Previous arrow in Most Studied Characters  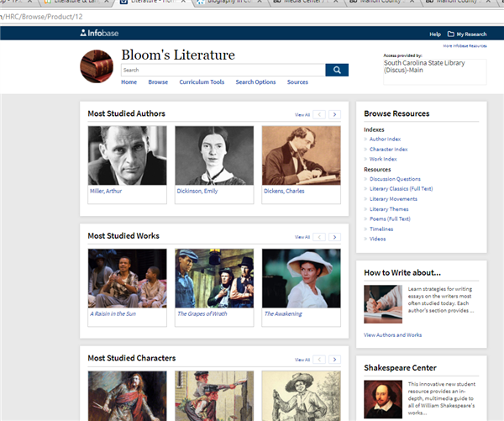click(319, 360)
